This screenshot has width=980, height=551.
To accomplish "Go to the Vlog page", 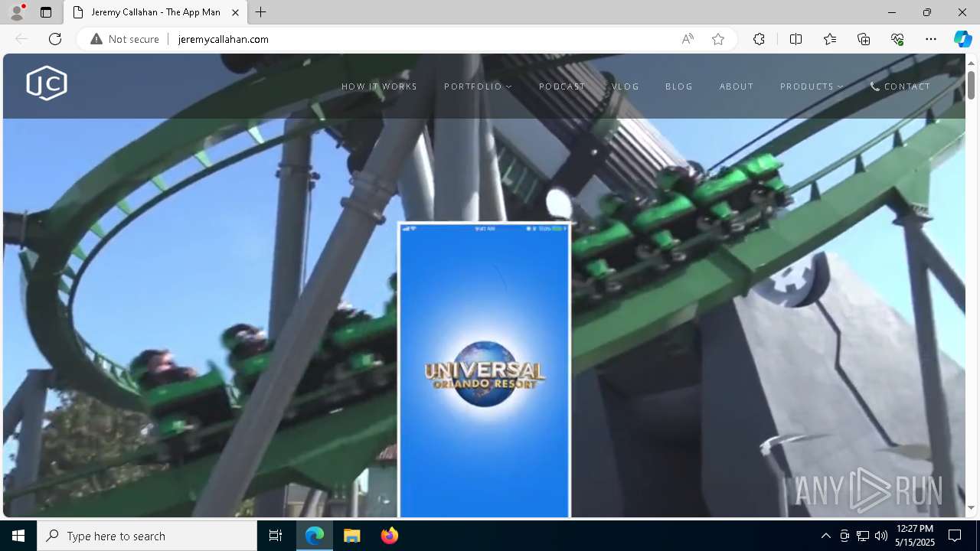I will [x=626, y=86].
